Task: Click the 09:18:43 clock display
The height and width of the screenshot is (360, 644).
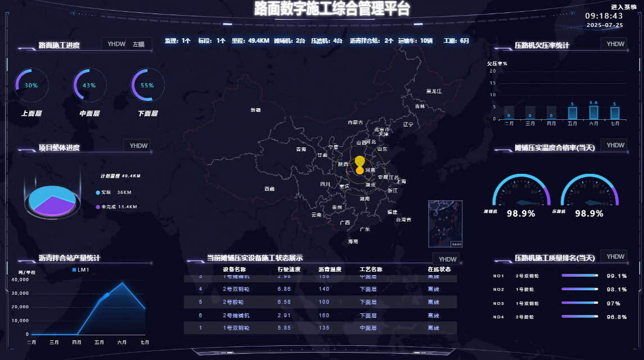Action: tap(604, 16)
